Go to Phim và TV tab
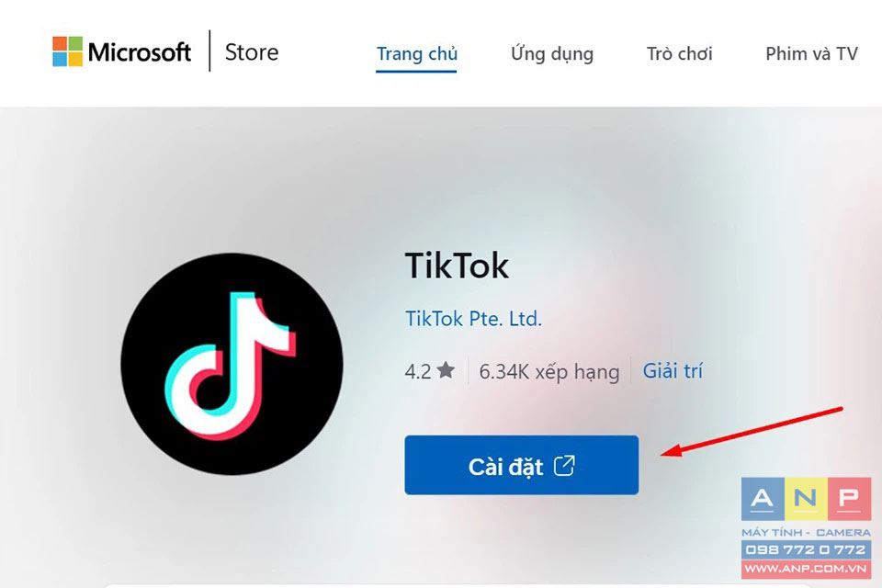Viewport: 882px width, 588px height. coord(811,54)
